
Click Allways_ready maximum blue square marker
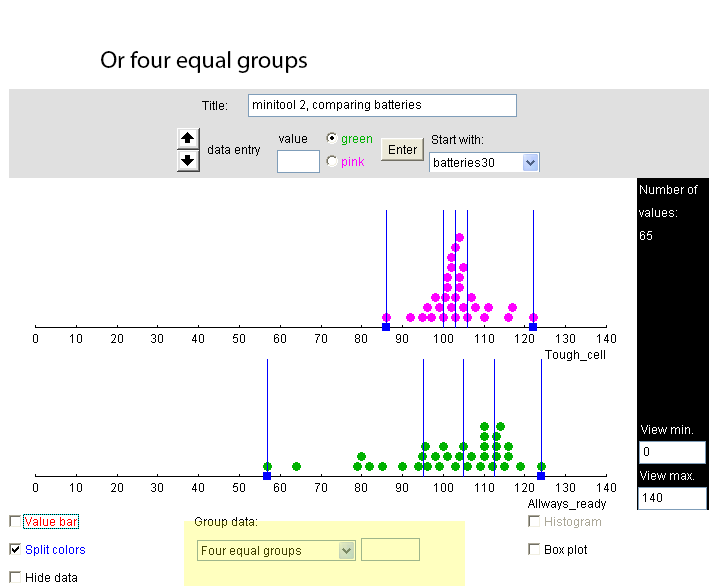point(541,476)
